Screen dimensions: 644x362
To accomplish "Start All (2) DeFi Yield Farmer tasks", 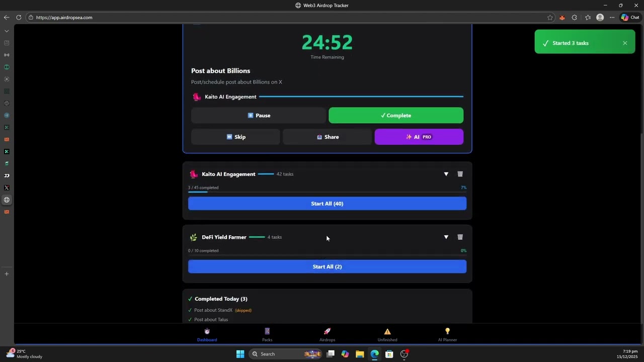I will coord(327,266).
